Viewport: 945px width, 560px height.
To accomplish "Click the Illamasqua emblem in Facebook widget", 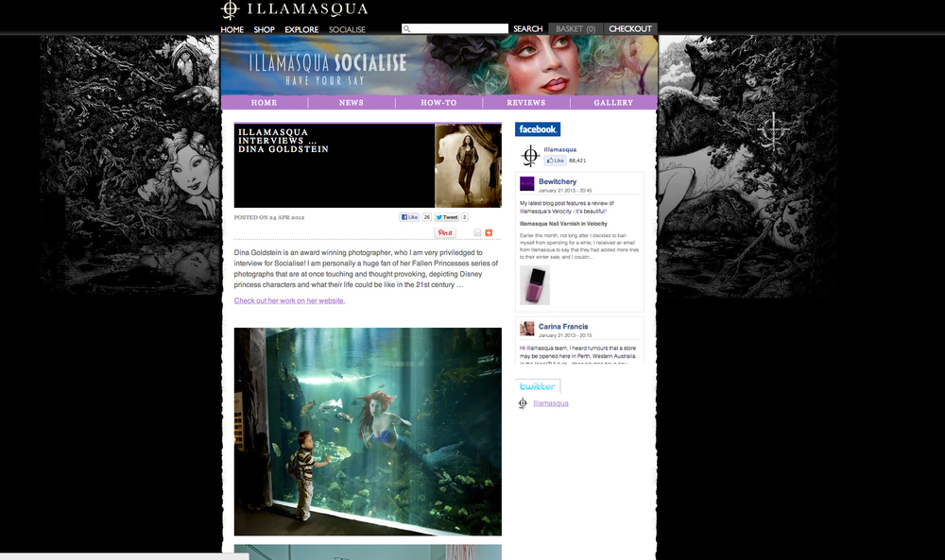I will (530, 156).
